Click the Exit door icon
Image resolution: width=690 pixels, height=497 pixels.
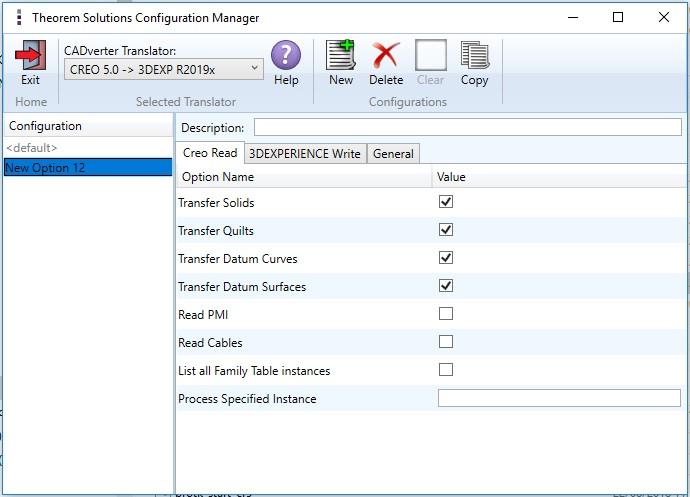[x=30, y=55]
